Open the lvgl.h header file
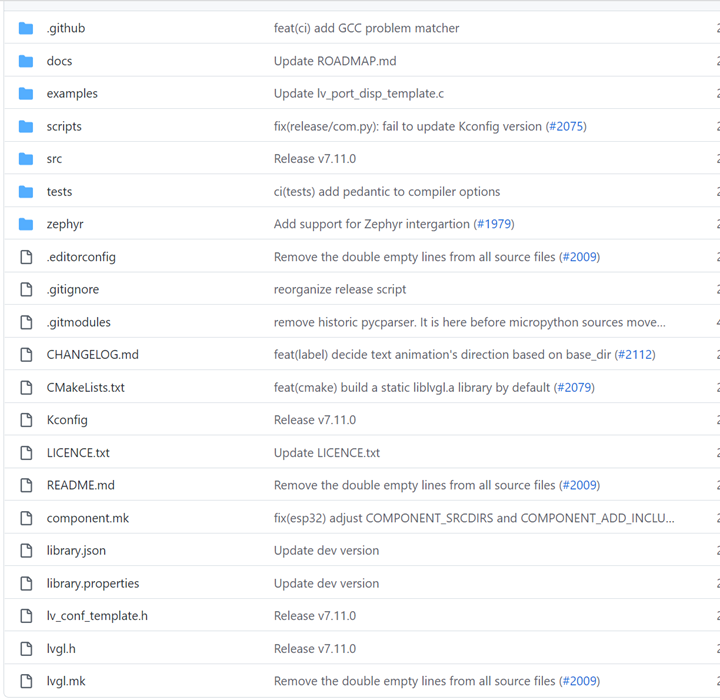 (x=61, y=649)
